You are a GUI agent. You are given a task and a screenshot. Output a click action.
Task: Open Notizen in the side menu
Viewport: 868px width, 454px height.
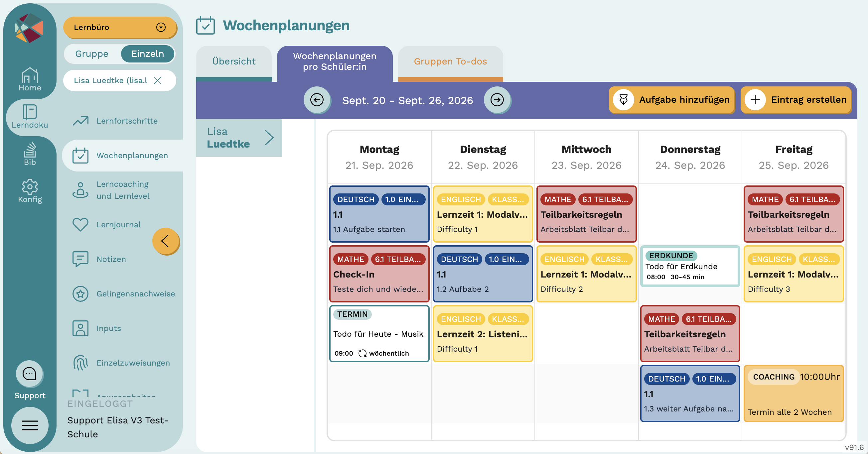point(99,259)
